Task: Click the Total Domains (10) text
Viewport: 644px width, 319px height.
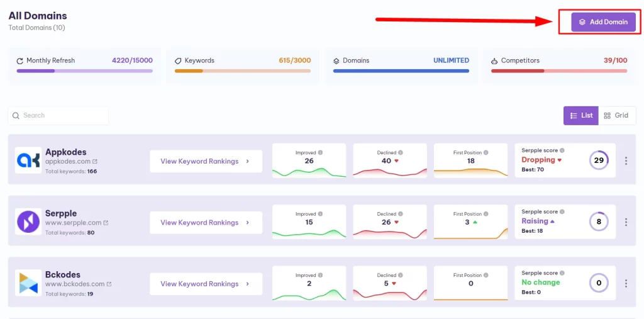Action: click(36, 28)
